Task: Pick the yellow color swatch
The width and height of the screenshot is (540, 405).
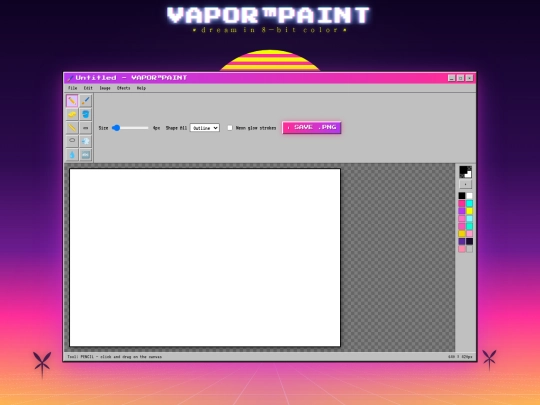Action: point(469,211)
